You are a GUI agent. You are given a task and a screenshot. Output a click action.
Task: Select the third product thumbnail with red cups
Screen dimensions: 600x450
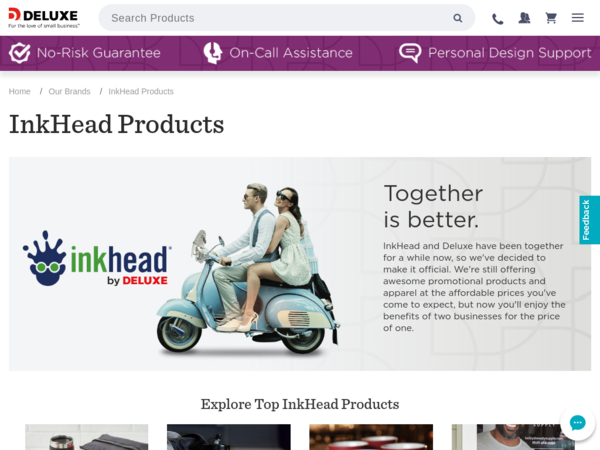coord(371,437)
